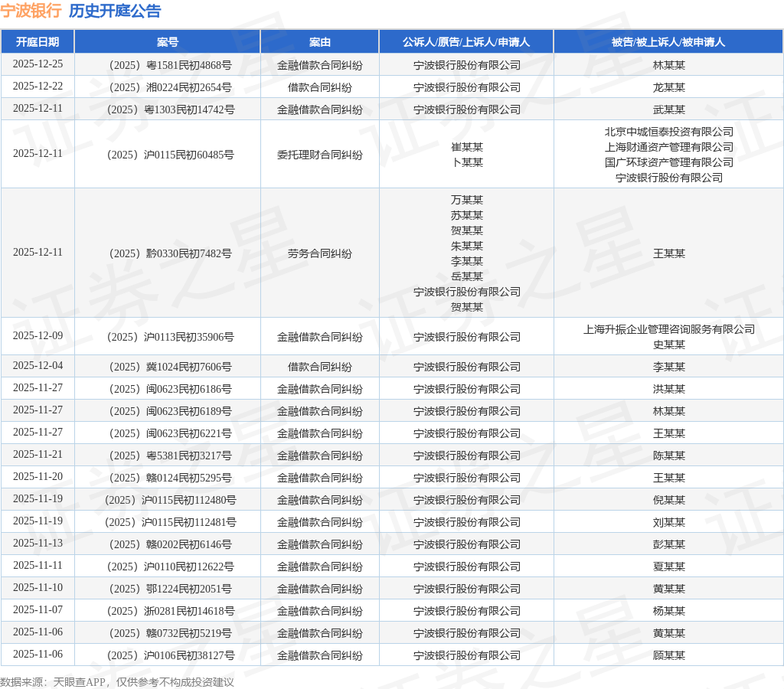Select case number 赣0202民初6146号
Viewport: 784px width, 689px height.
[171, 544]
